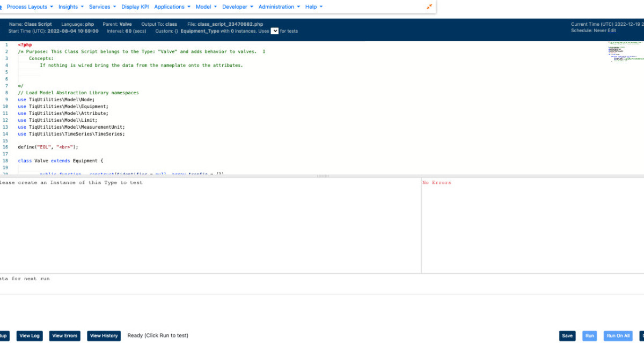Open the View Errors panel

point(64,335)
